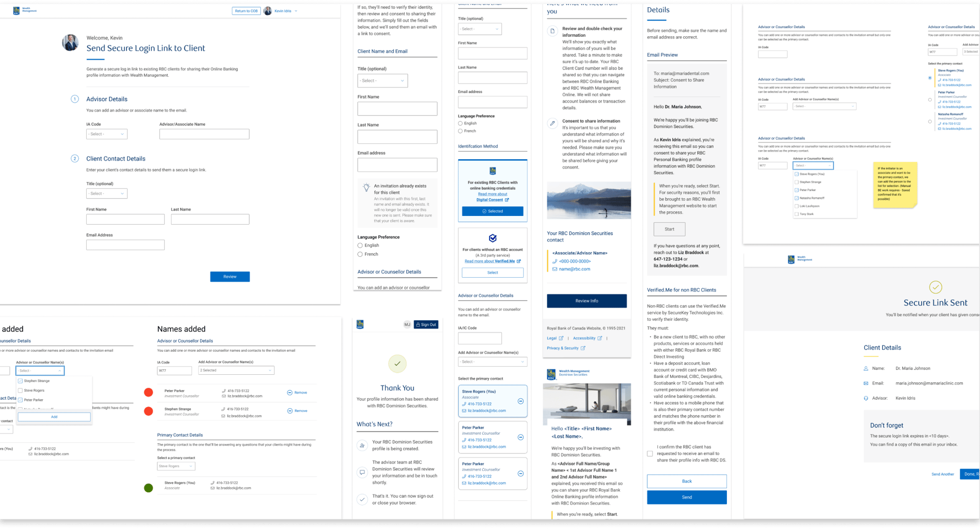Click the external link icon next to Legal
980x529 pixels.
561,339
